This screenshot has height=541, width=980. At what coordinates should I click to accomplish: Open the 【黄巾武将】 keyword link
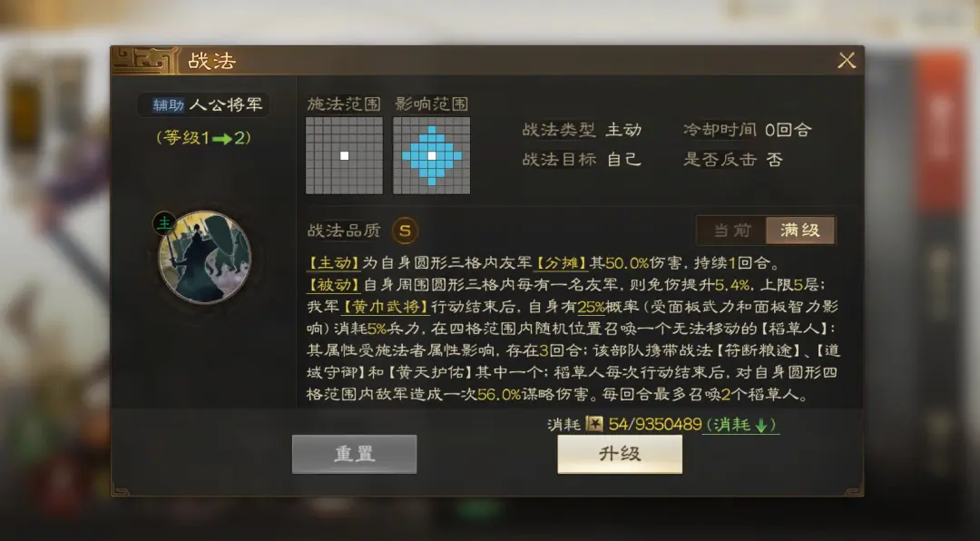pos(387,307)
